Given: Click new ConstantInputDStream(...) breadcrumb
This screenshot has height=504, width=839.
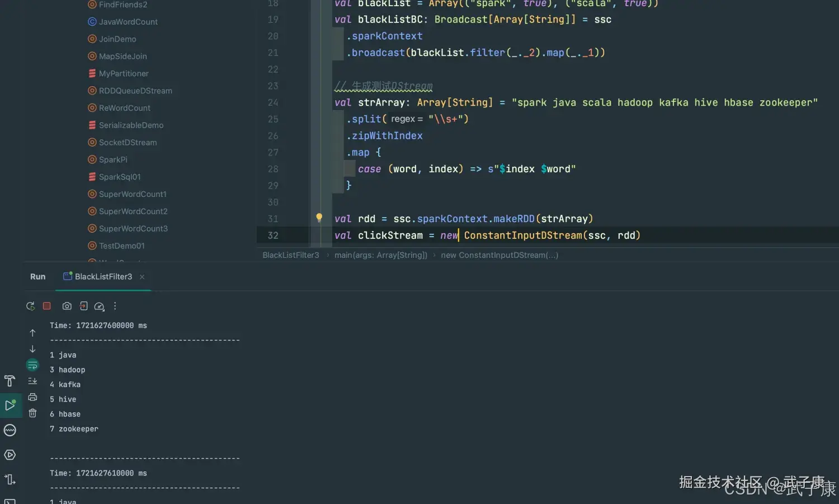Looking at the screenshot, I should click(x=499, y=255).
